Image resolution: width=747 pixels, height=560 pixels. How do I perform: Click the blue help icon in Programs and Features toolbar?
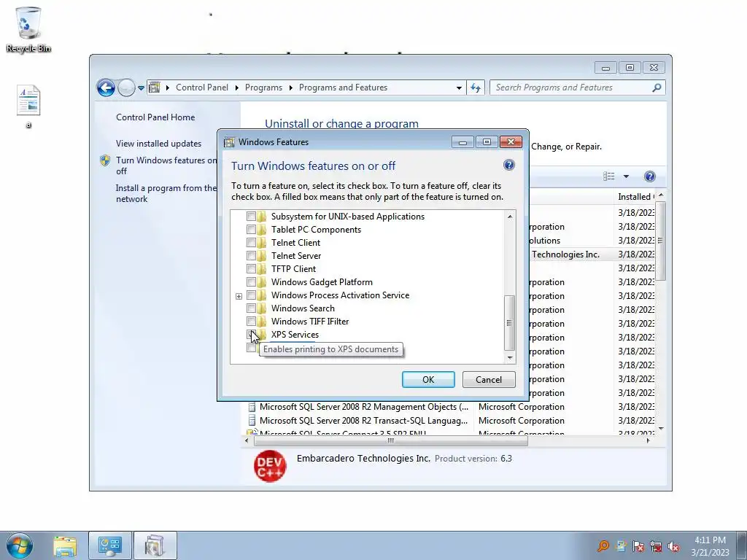pos(649,176)
